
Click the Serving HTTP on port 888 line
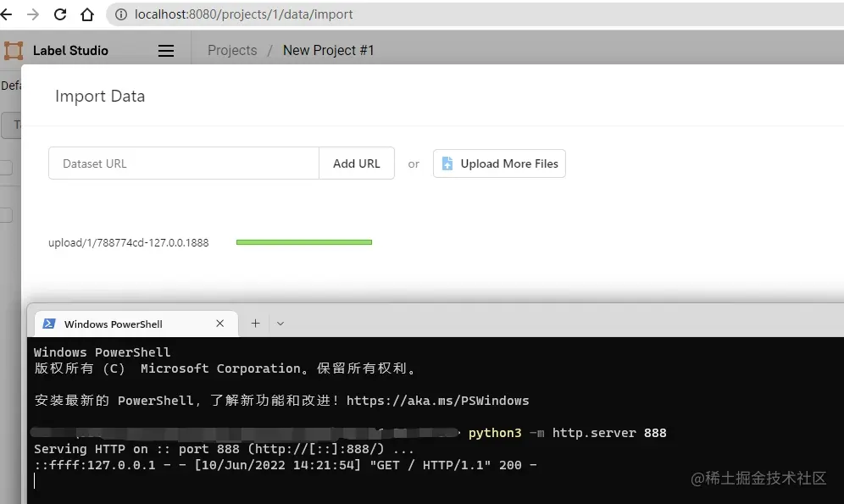click(x=224, y=449)
